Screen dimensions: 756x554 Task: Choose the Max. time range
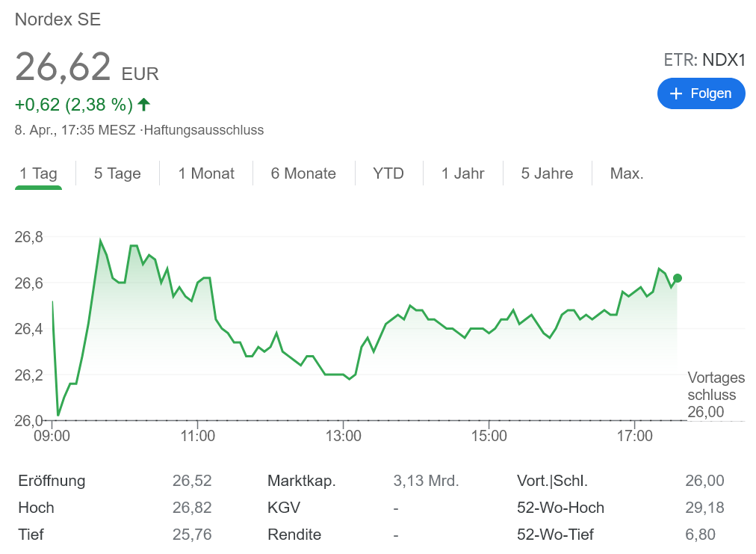627,173
